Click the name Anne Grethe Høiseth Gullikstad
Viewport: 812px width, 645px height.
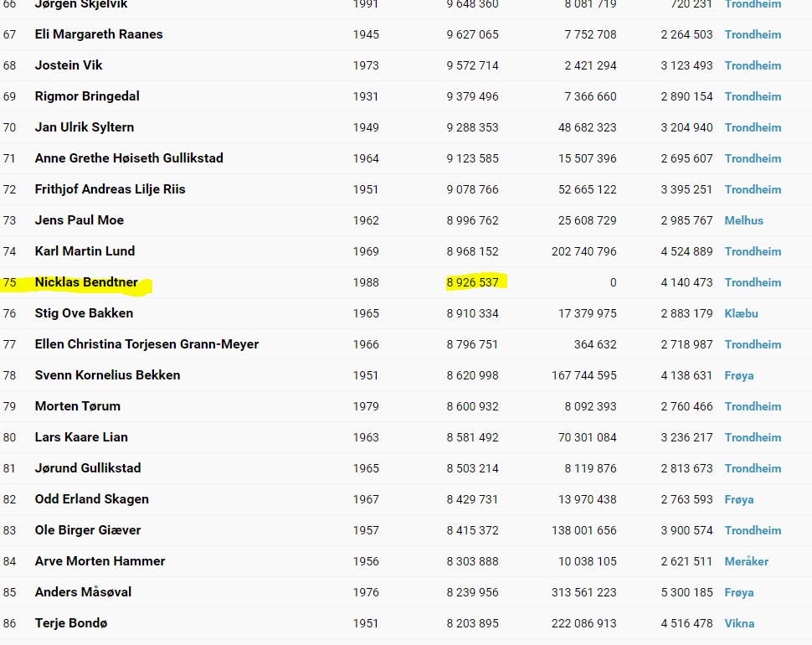coord(129,158)
